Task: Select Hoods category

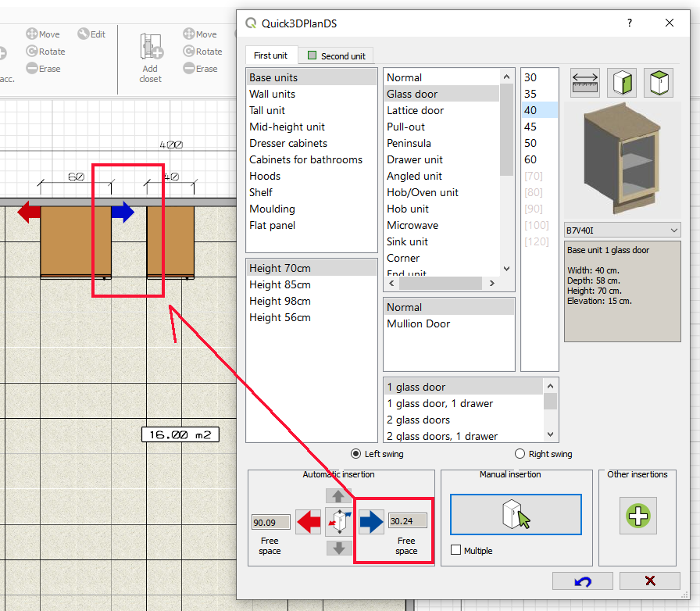Action: pyautogui.click(x=311, y=176)
